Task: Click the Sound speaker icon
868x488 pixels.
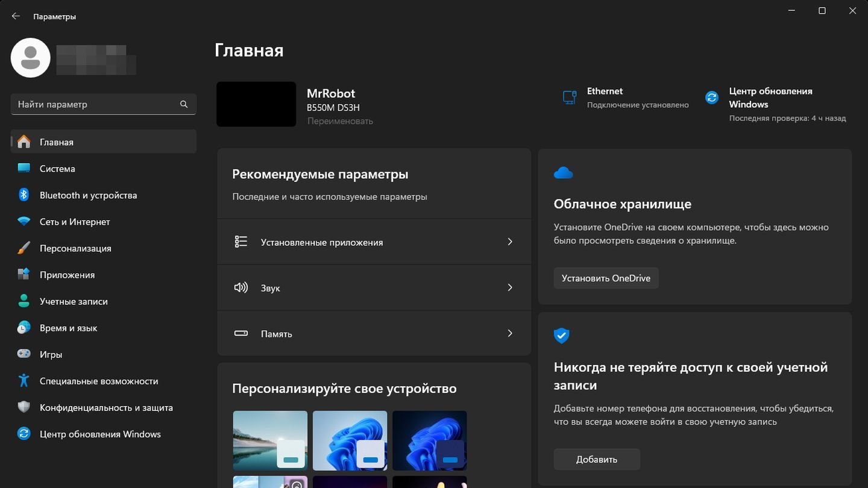Action: click(241, 287)
